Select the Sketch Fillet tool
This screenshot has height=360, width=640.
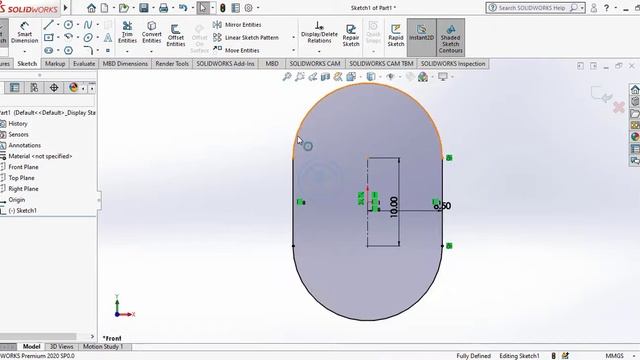click(88, 50)
